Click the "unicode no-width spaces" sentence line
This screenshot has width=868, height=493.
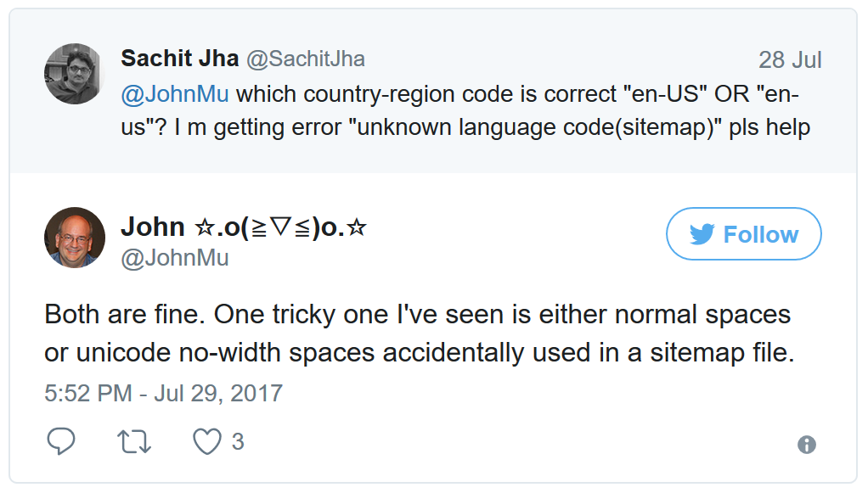(419, 353)
